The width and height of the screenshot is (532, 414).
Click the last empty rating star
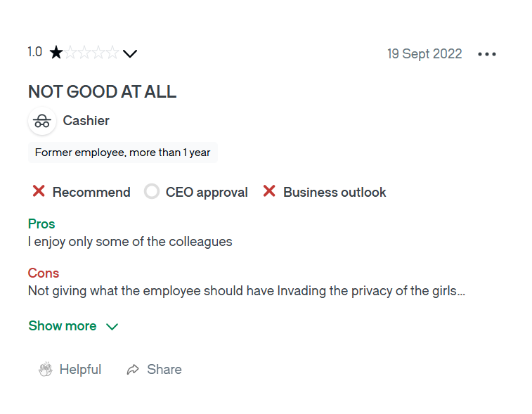[112, 53]
